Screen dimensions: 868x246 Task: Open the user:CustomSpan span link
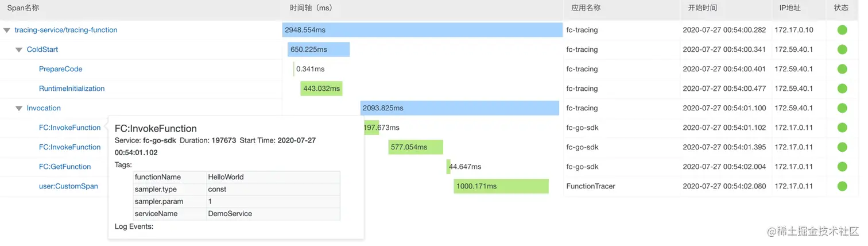[68, 186]
